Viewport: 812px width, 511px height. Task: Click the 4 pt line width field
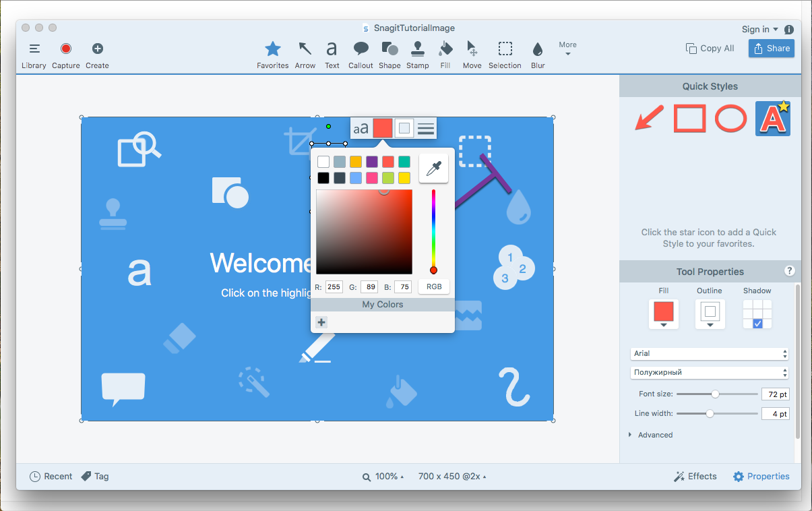coord(775,414)
